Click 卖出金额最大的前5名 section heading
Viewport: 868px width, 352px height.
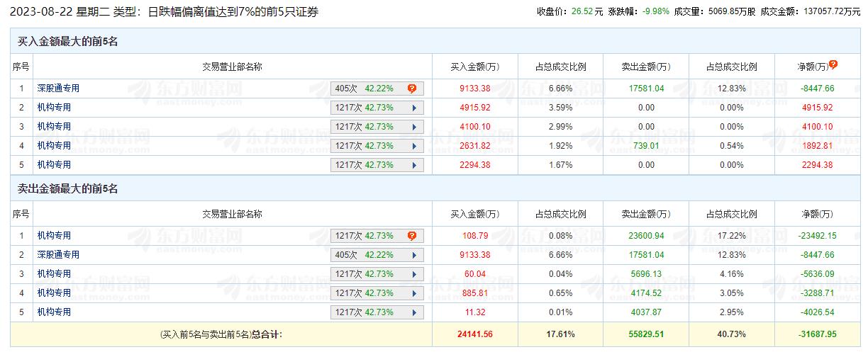(68, 189)
